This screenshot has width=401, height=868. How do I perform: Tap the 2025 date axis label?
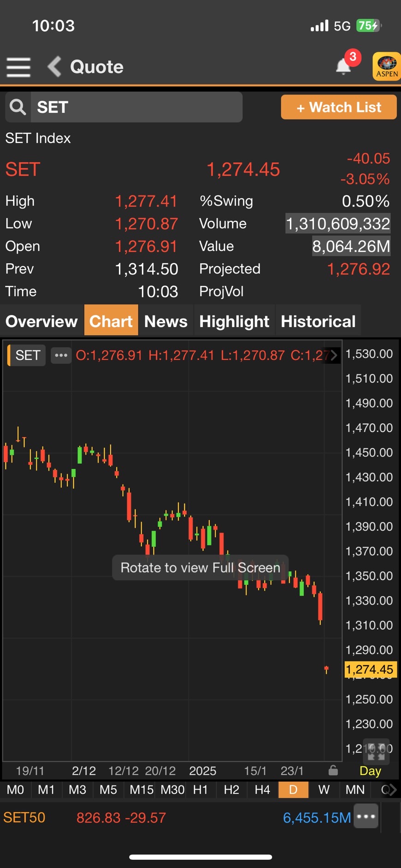(203, 771)
